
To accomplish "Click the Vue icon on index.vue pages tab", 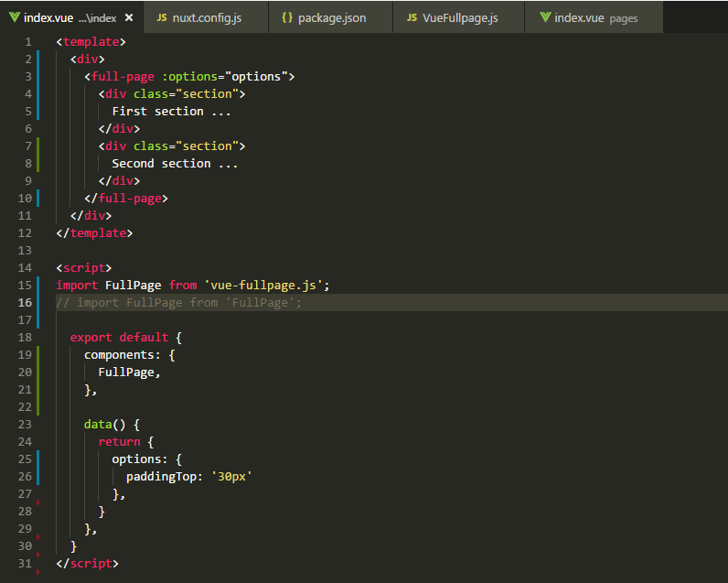I will pyautogui.click(x=545, y=17).
